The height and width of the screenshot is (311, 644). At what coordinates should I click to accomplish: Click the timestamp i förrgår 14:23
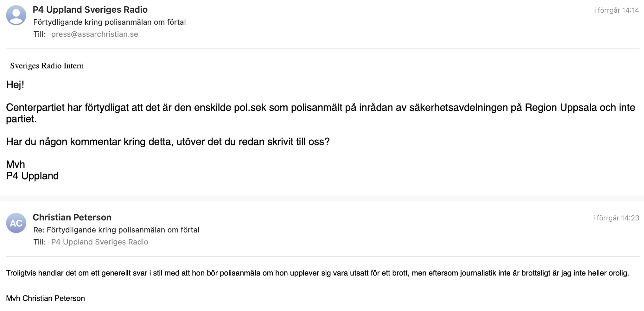coord(616,218)
